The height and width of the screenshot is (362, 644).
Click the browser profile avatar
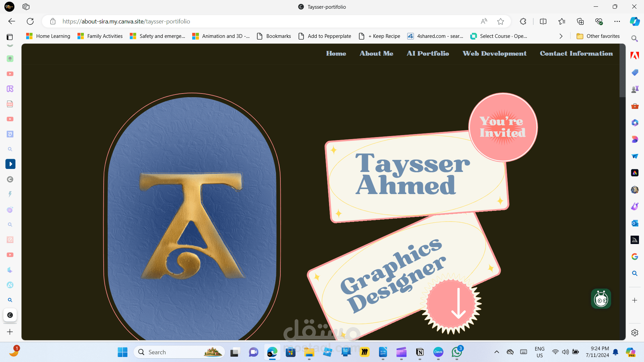9,7
